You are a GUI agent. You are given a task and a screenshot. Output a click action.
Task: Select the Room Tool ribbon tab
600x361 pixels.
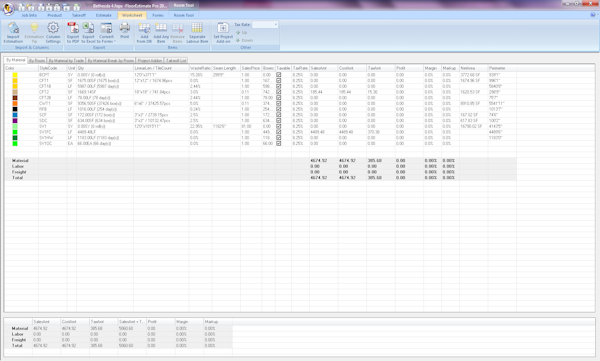pos(184,15)
